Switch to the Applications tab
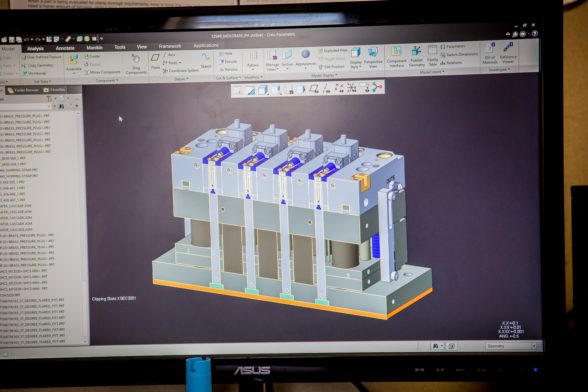The width and height of the screenshot is (588, 392). click(x=206, y=45)
